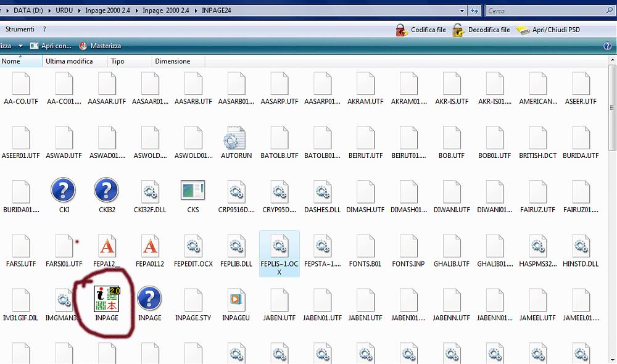Click Codifica file toolbar button
This screenshot has width=617, height=364.
[x=421, y=30]
